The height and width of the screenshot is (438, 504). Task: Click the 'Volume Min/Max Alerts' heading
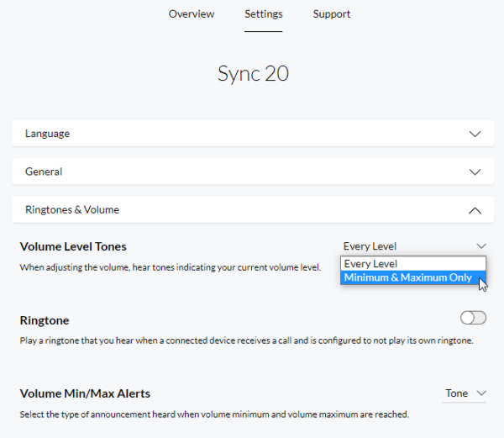tap(85, 393)
